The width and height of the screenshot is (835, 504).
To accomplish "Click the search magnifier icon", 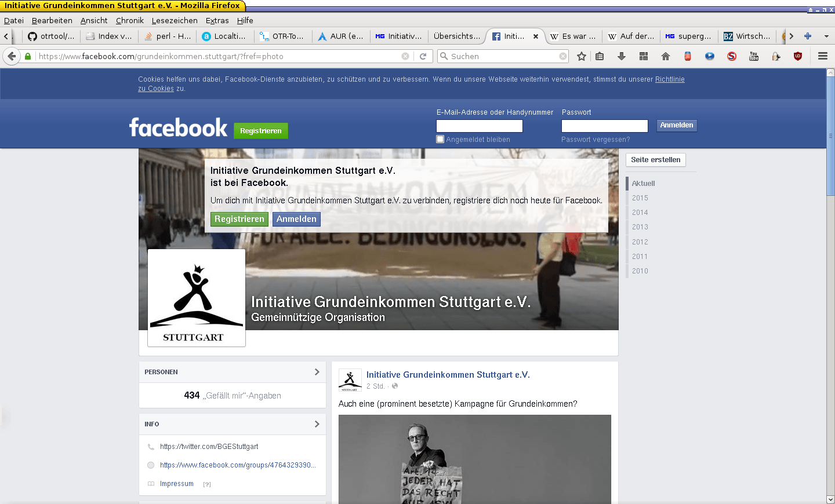I will point(444,56).
